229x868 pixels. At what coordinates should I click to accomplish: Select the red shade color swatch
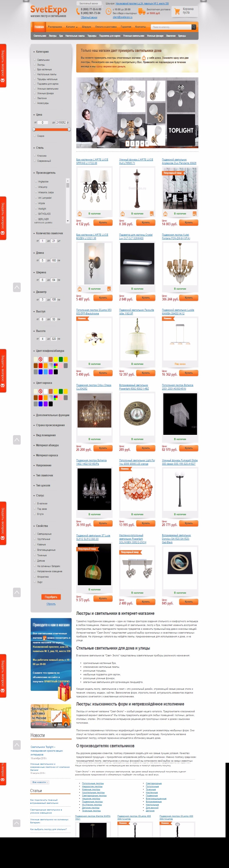tap(40, 366)
